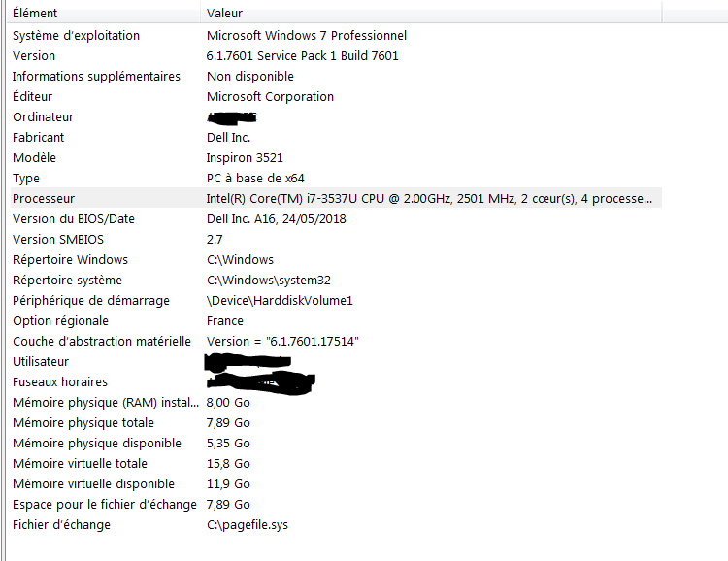Screen dimensions: 728x561
Task: Select the Mémoire physique disponible row label
Action: pyautogui.click(x=96, y=444)
